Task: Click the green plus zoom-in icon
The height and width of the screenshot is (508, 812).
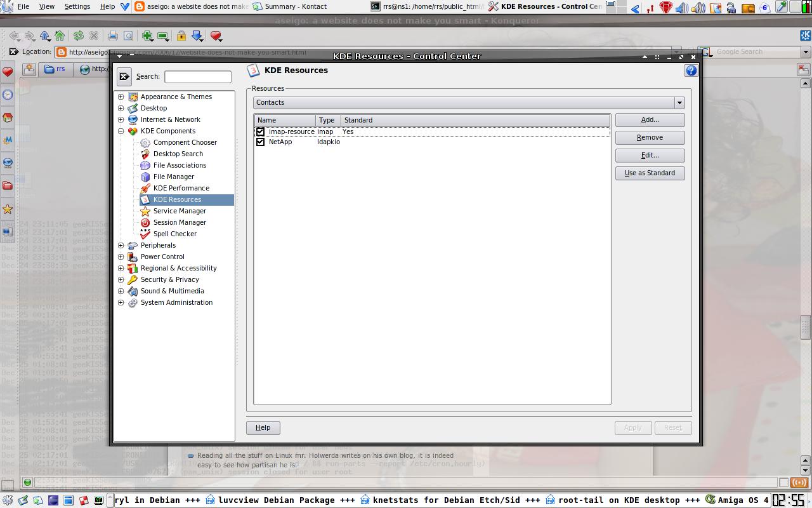Action: tap(147, 36)
